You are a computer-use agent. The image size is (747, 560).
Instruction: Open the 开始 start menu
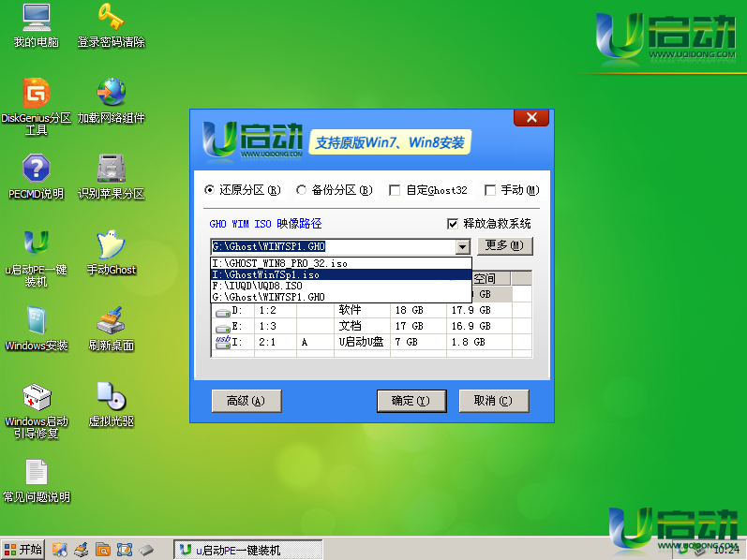tap(22, 550)
